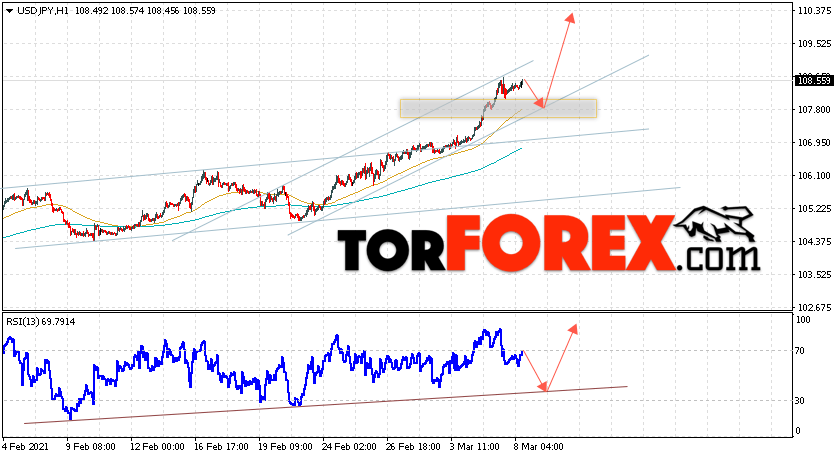Click the RSI scale value 0
The width and height of the screenshot is (838, 458).
click(798, 431)
